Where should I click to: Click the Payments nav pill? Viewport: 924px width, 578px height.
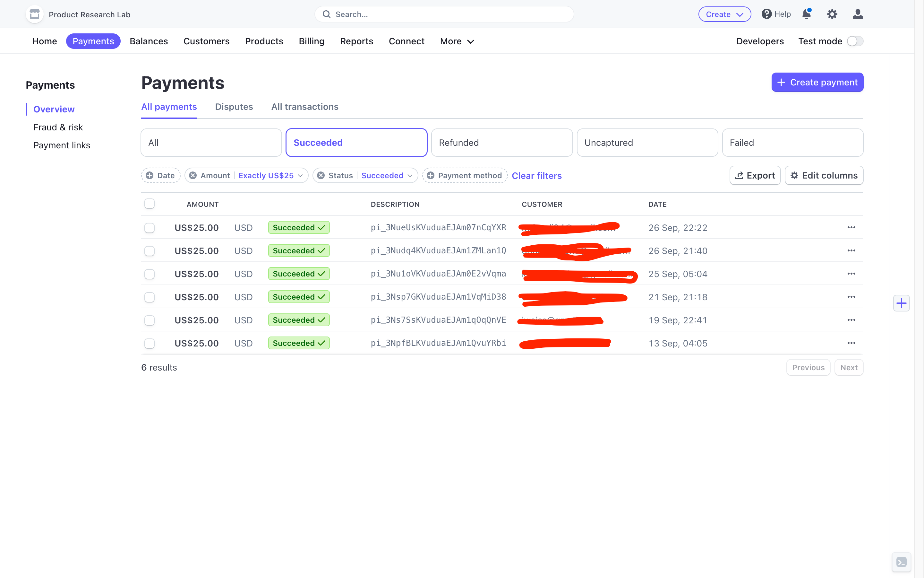[93, 41]
